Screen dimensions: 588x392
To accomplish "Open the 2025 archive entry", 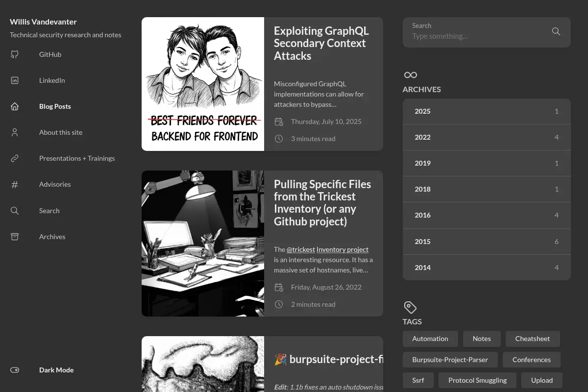I will click(x=487, y=111).
